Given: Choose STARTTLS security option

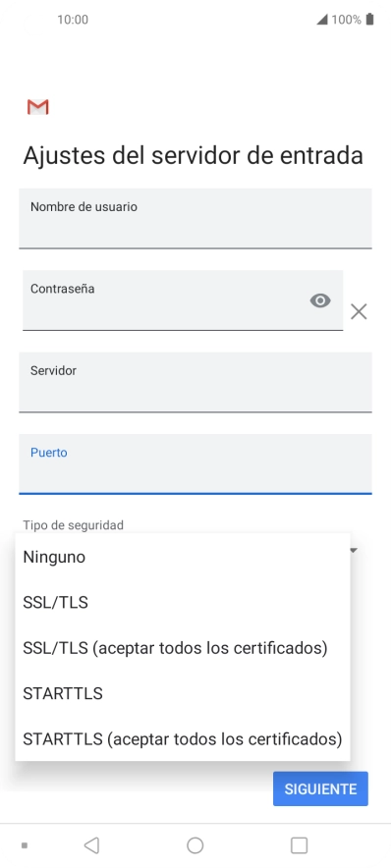Looking at the screenshot, I should (183, 693).
